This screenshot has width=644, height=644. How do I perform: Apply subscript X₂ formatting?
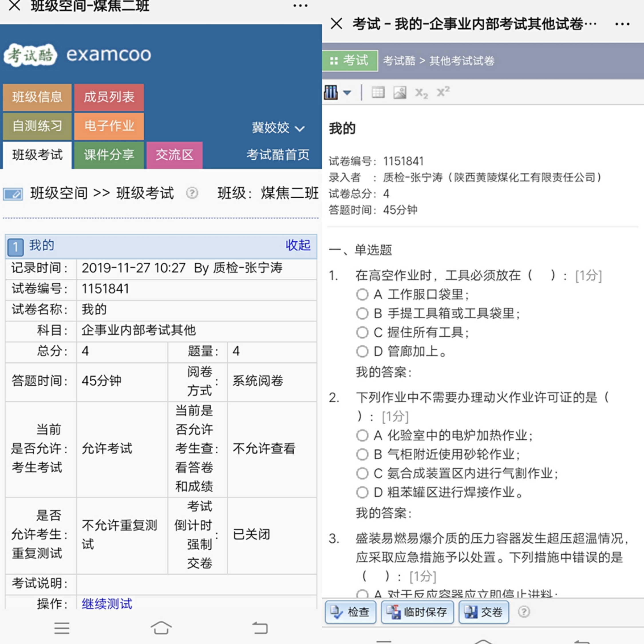[x=421, y=93]
